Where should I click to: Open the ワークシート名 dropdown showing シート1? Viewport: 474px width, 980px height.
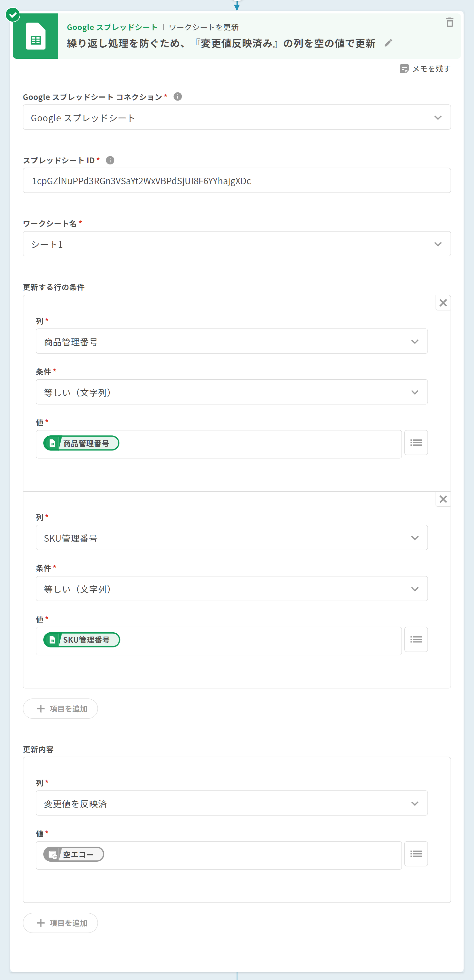[236, 244]
